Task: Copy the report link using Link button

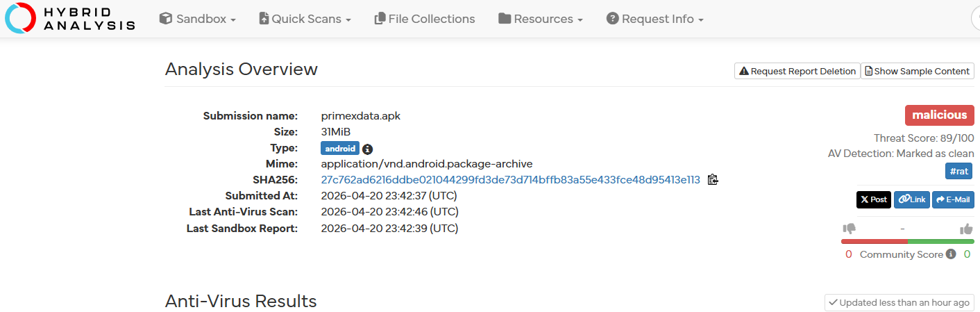Action: click(x=912, y=199)
